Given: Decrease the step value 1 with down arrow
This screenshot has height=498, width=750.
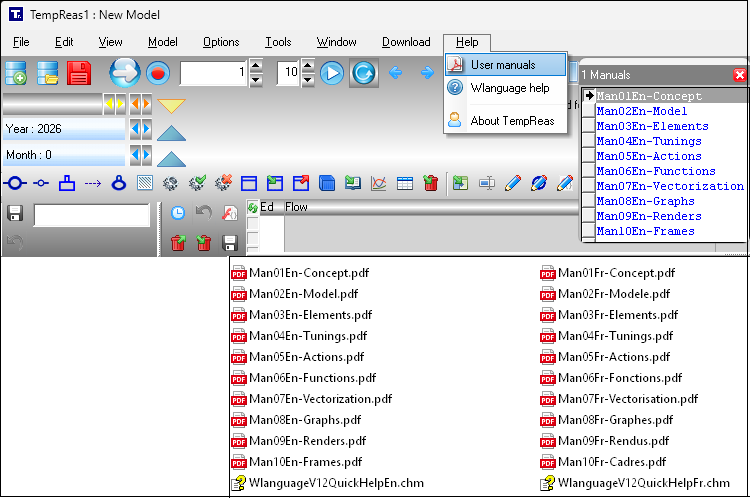Looking at the screenshot, I should click(256, 80).
